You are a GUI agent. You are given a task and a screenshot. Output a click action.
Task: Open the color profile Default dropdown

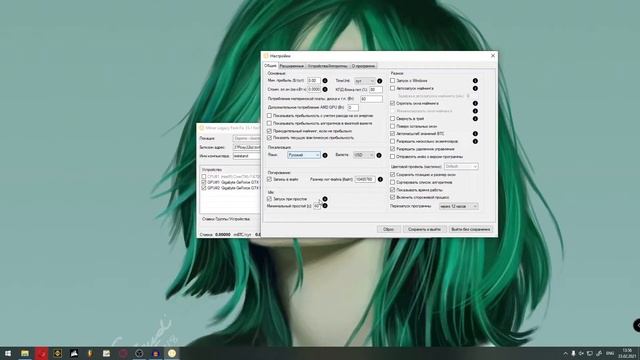pyautogui.click(x=461, y=167)
